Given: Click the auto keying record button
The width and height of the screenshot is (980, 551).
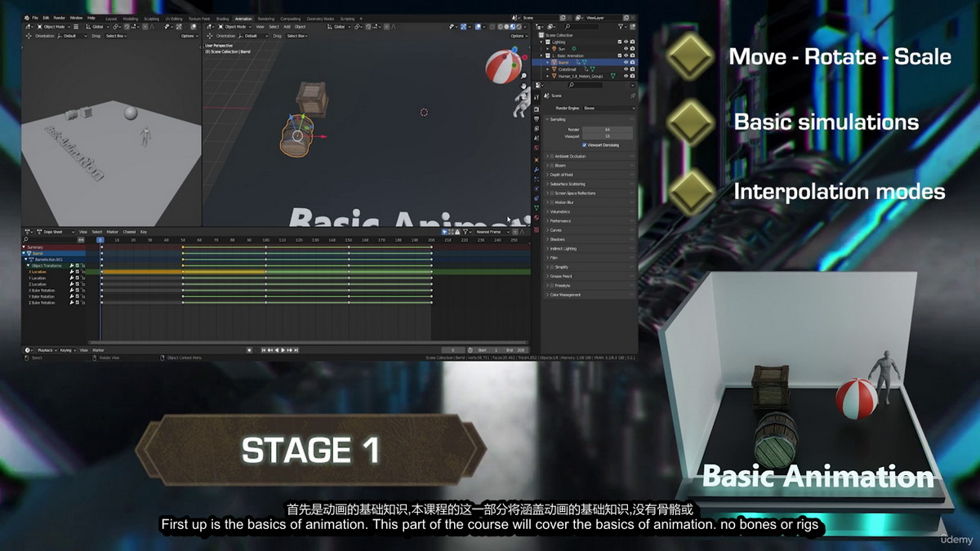Looking at the screenshot, I should (249, 350).
